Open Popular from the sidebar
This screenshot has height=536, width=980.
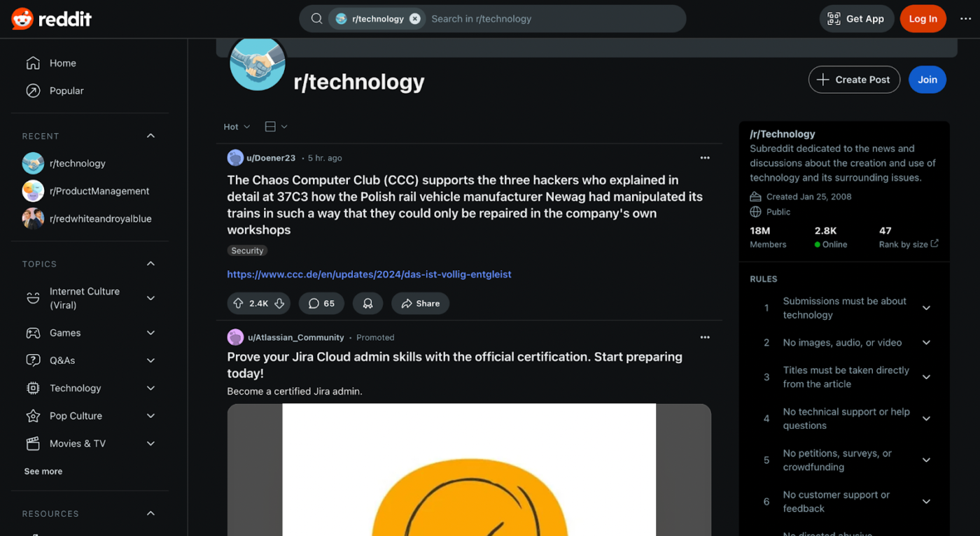coord(66,91)
